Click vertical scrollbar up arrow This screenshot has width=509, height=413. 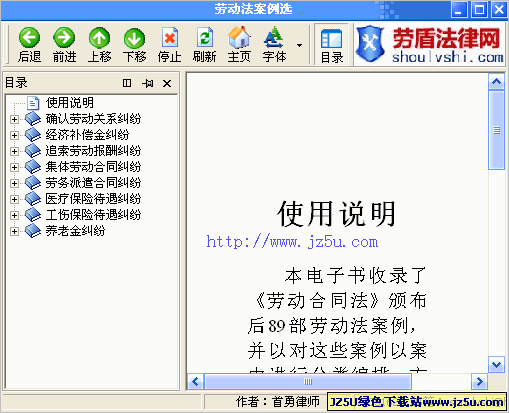pyautogui.click(x=496, y=81)
